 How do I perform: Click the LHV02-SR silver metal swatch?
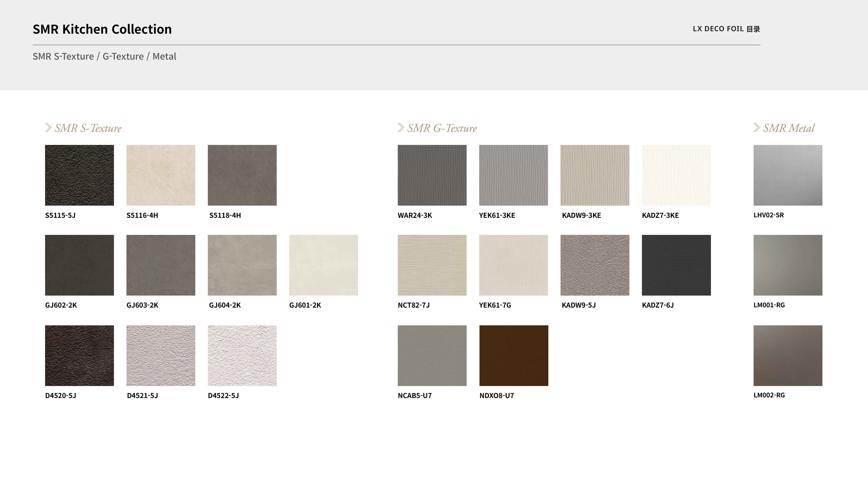[x=788, y=175]
